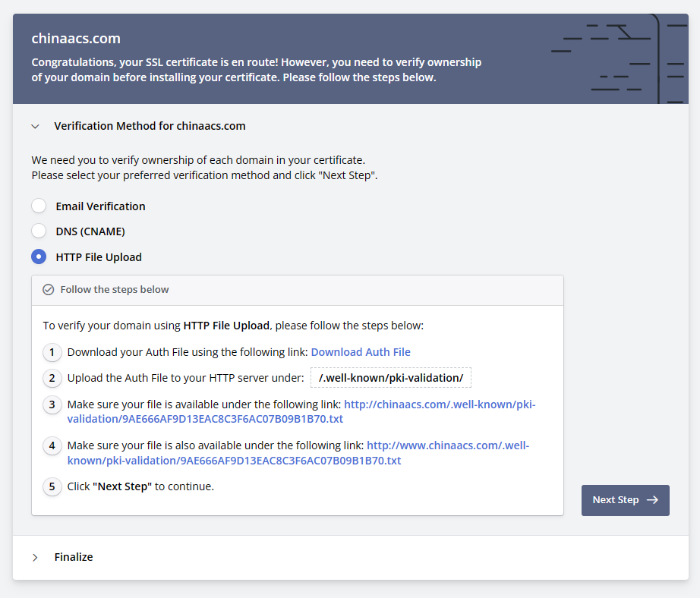Collapse the Verification Method section chevron
Viewport: 700px width, 598px height.
pyautogui.click(x=35, y=126)
